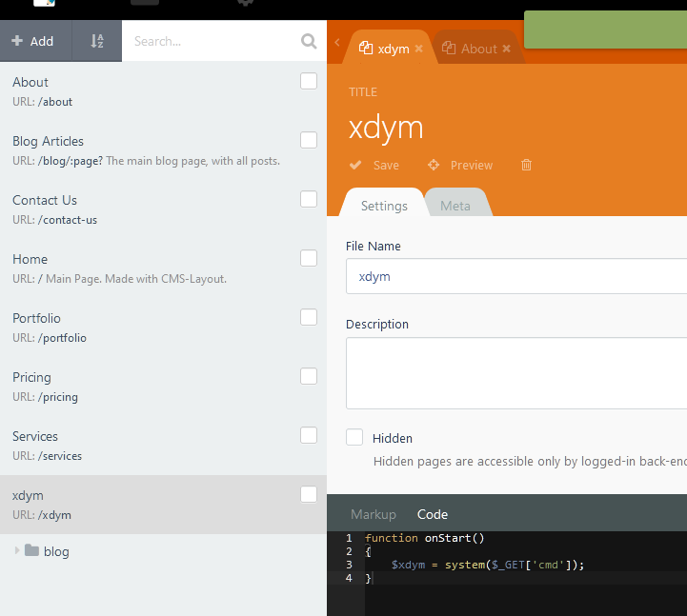The height and width of the screenshot is (616, 687).
Task: Expand the blog folder tree
Action: tap(16, 550)
